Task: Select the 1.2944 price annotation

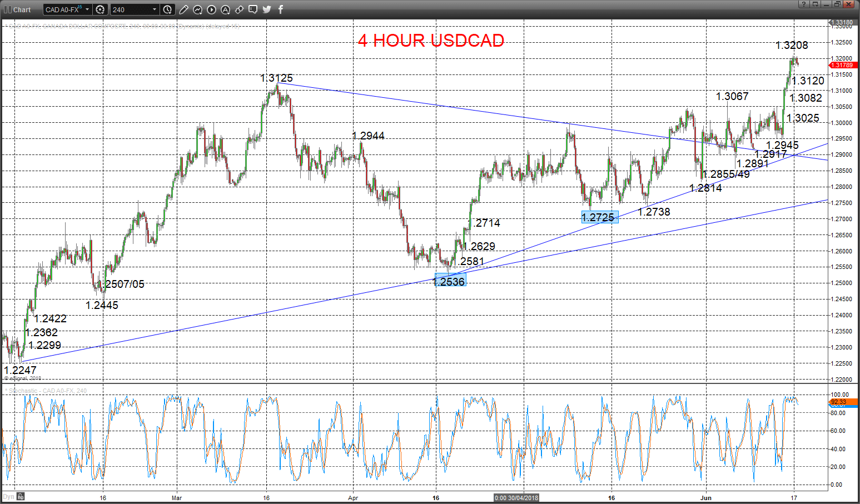Action: (x=368, y=136)
